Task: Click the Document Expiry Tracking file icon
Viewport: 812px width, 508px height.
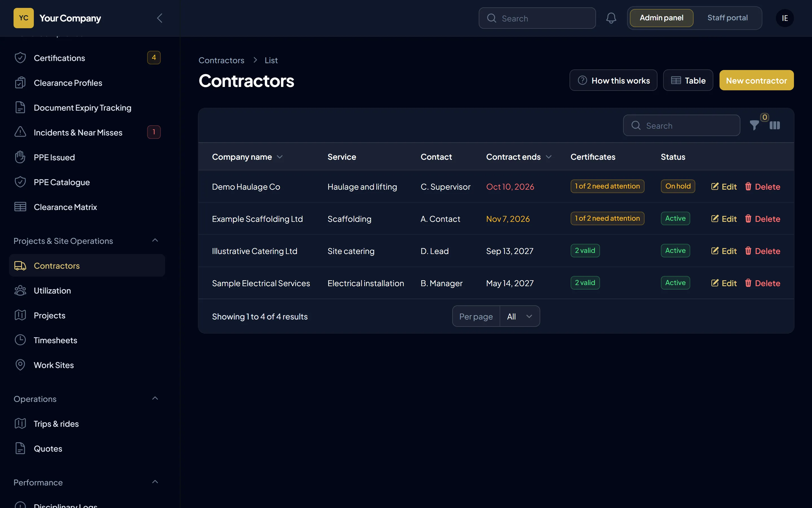Action: coord(20,108)
